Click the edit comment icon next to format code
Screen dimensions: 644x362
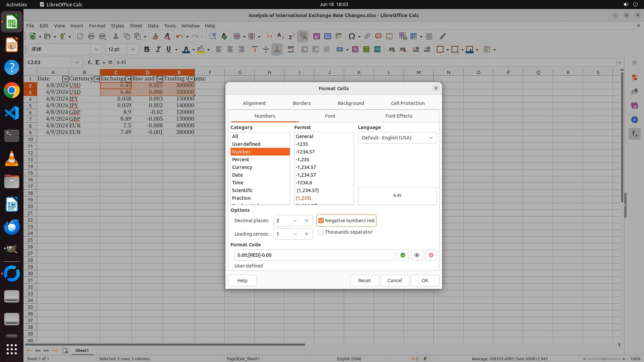pyautogui.click(x=417, y=255)
